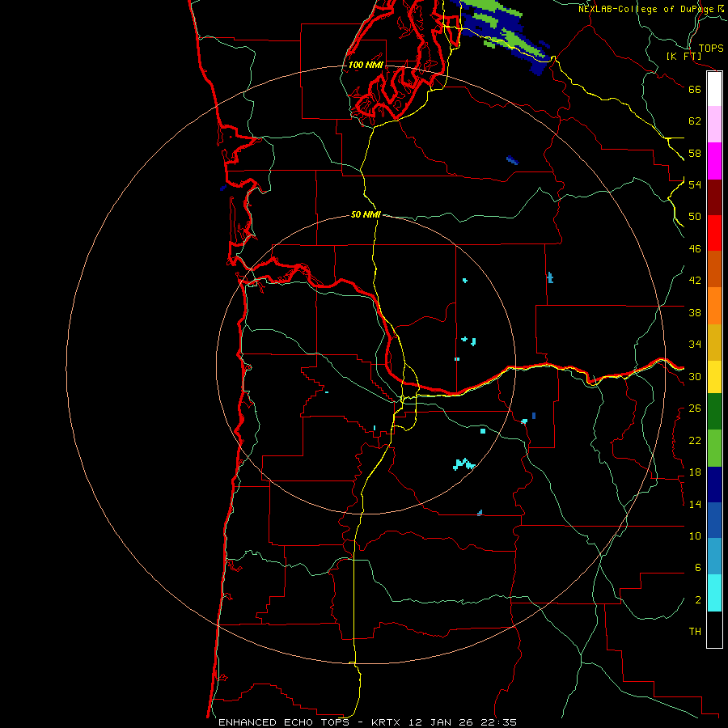This screenshot has width=728, height=728.
Task: Click the '2' legend value label
Action: 698,600
